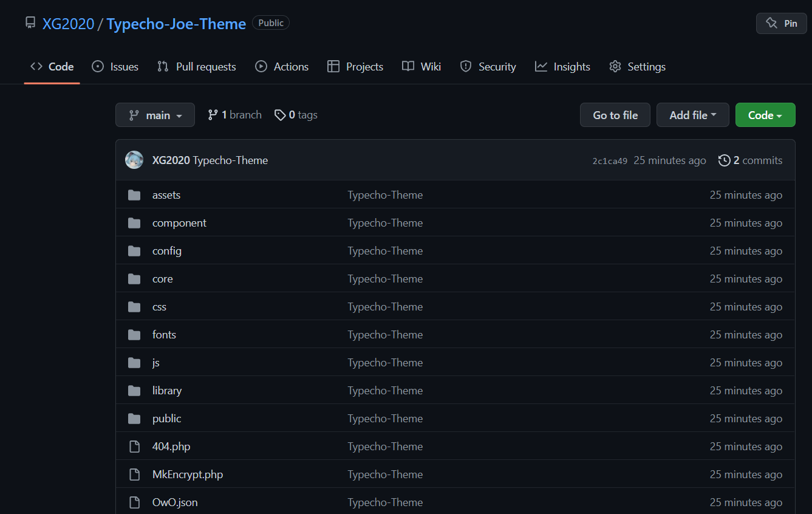Click the folder icon for js
The image size is (812, 514).
pyautogui.click(x=134, y=363)
